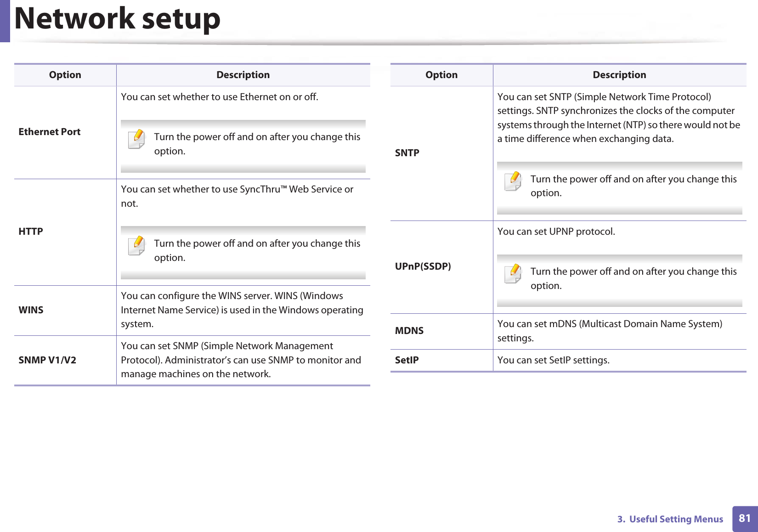Image resolution: width=758 pixels, height=532 pixels.
Task: Select the Ethernet Port option label
Action: (x=50, y=132)
